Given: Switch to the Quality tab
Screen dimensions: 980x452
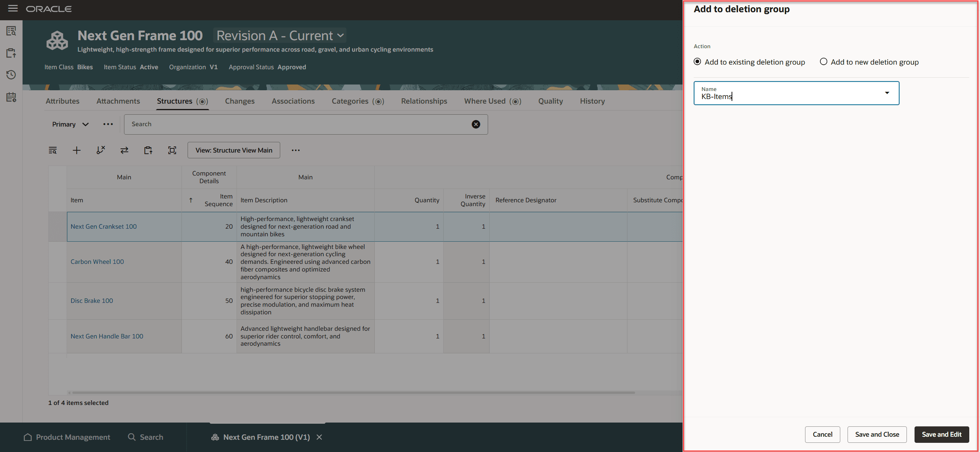Looking at the screenshot, I should pyautogui.click(x=550, y=101).
